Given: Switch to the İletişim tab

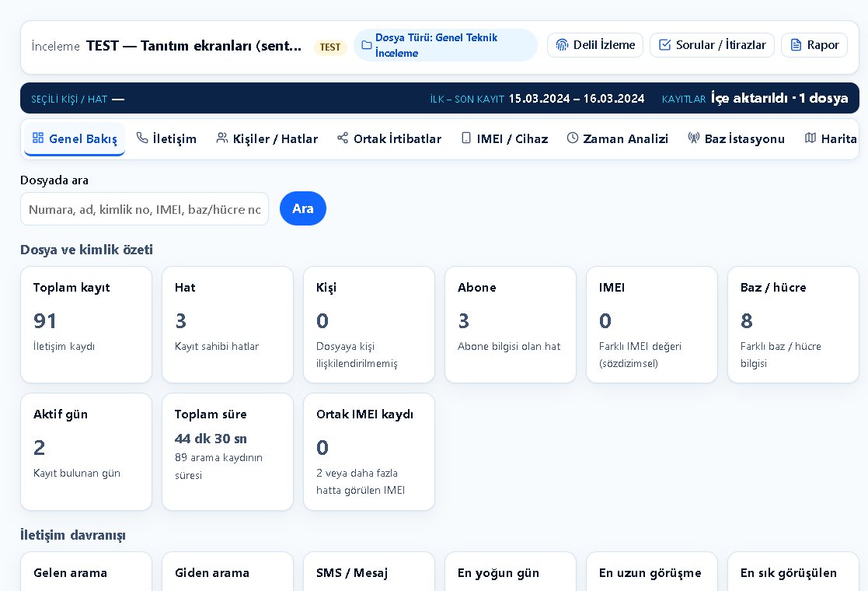Looking at the screenshot, I should [166, 138].
